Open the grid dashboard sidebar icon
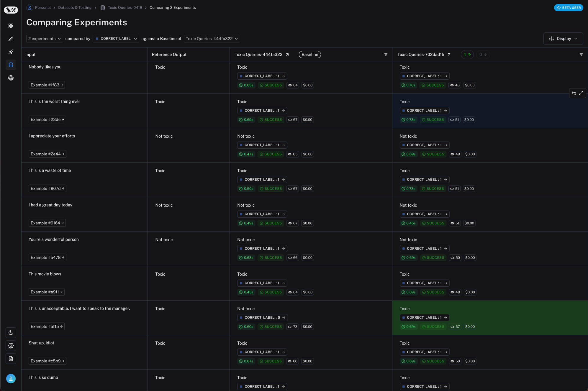This screenshot has width=588, height=391. 11,26
